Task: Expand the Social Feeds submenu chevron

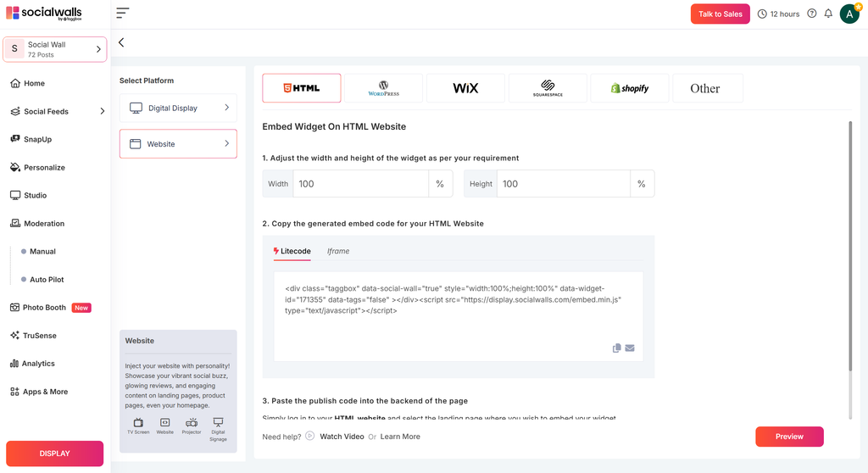Action: 102,111
